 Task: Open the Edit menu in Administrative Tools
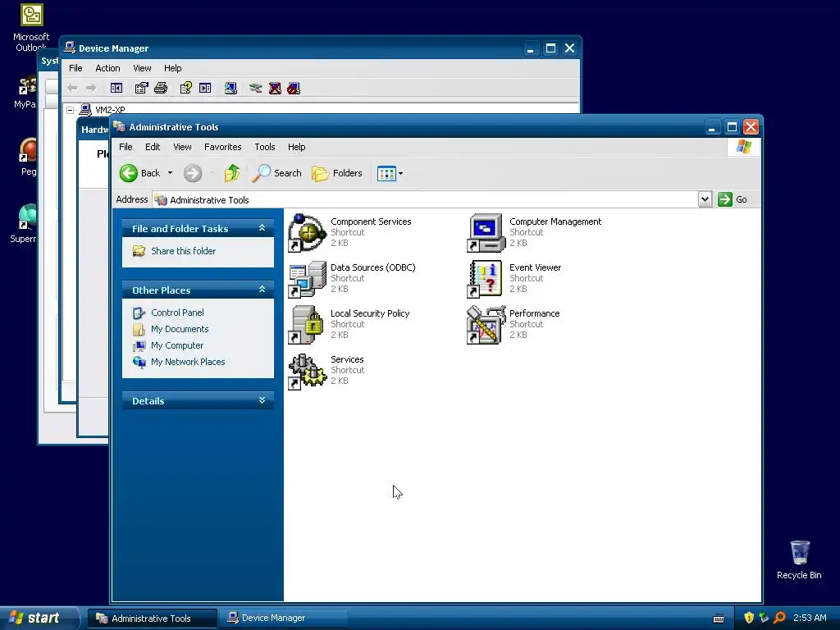point(153,147)
